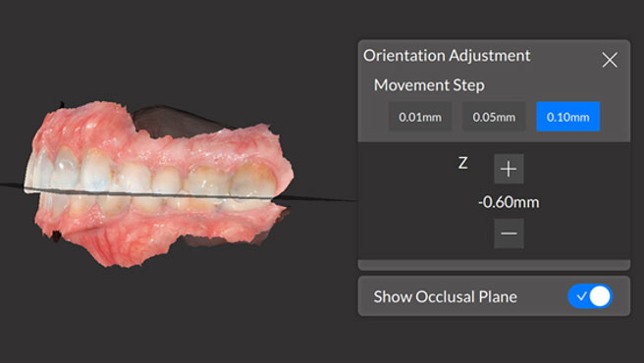Increase Z offset with plus icon
Screen dimensions: 644x363
(509, 169)
